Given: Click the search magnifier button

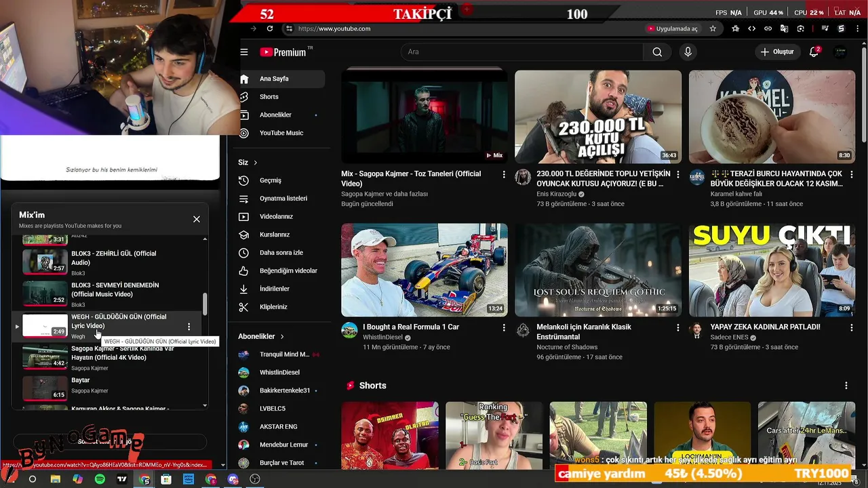Looking at the screenshot, I should click(x=657, y=52).
